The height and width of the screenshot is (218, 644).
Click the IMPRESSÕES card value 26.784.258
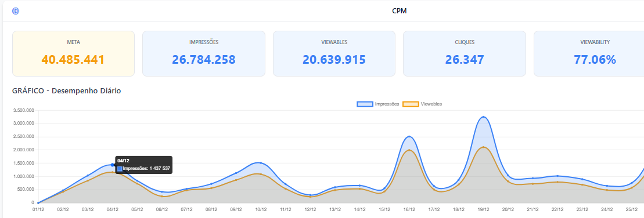pyautogui.click(x=204, y=59)
